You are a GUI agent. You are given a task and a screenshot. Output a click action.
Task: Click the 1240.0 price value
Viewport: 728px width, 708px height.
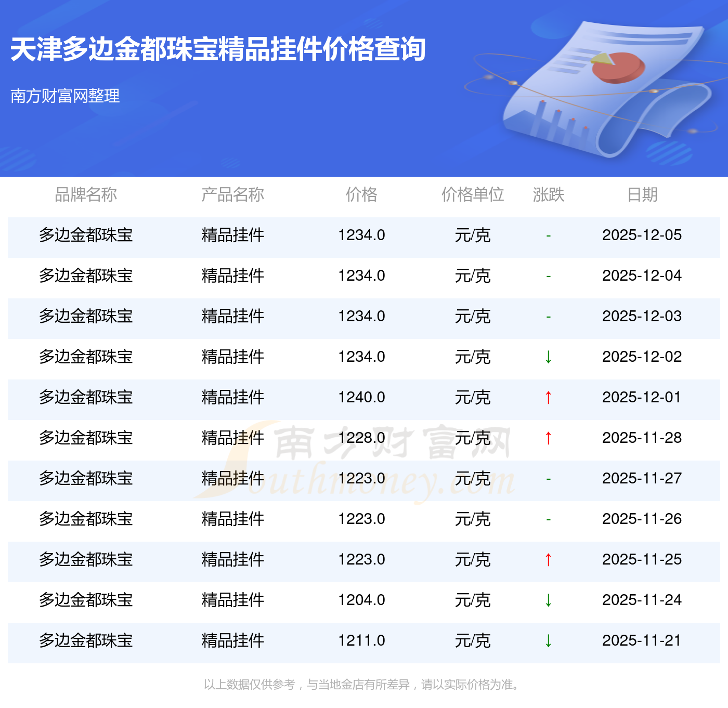(x=361, y=398)
